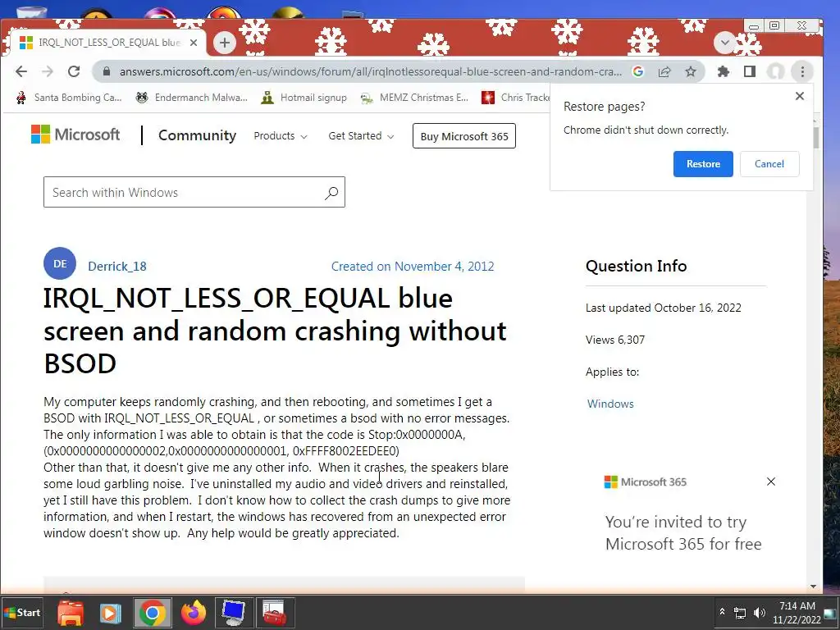
Task: Go to Community home link
Action: pos(197,135)
